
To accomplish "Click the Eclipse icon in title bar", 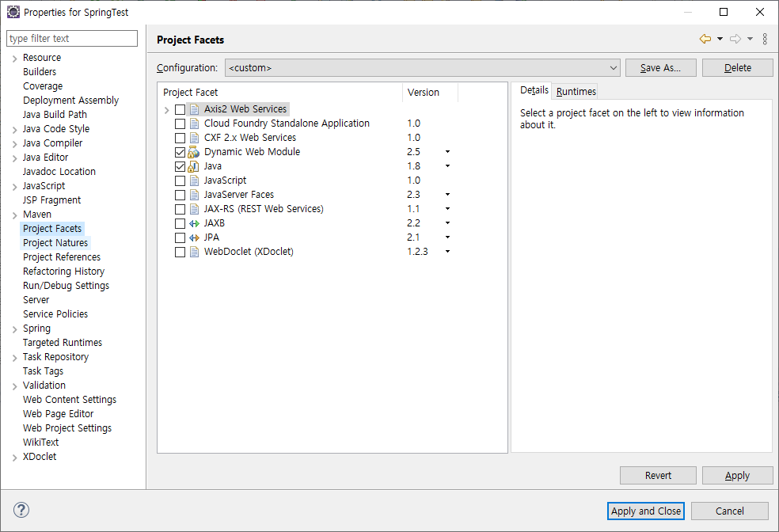I will coord(13,11).
